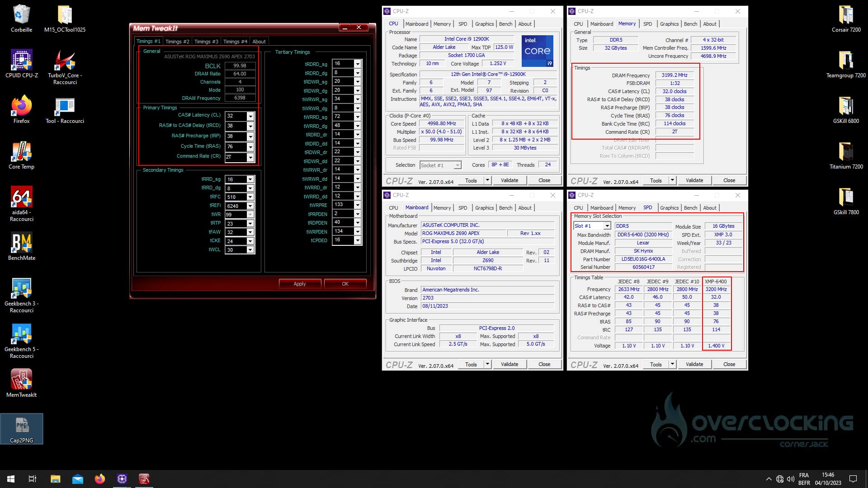Open the GSkill 7800 folder
Screen dimensions: 868x488
point(846,201)
